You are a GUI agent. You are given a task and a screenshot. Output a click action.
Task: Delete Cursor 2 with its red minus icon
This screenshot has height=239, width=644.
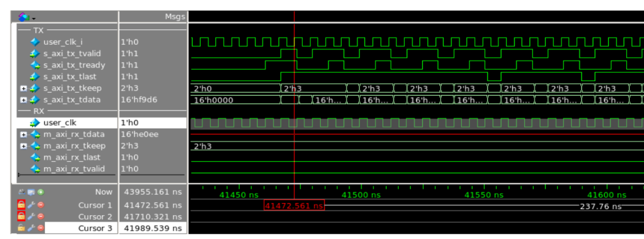41,216
